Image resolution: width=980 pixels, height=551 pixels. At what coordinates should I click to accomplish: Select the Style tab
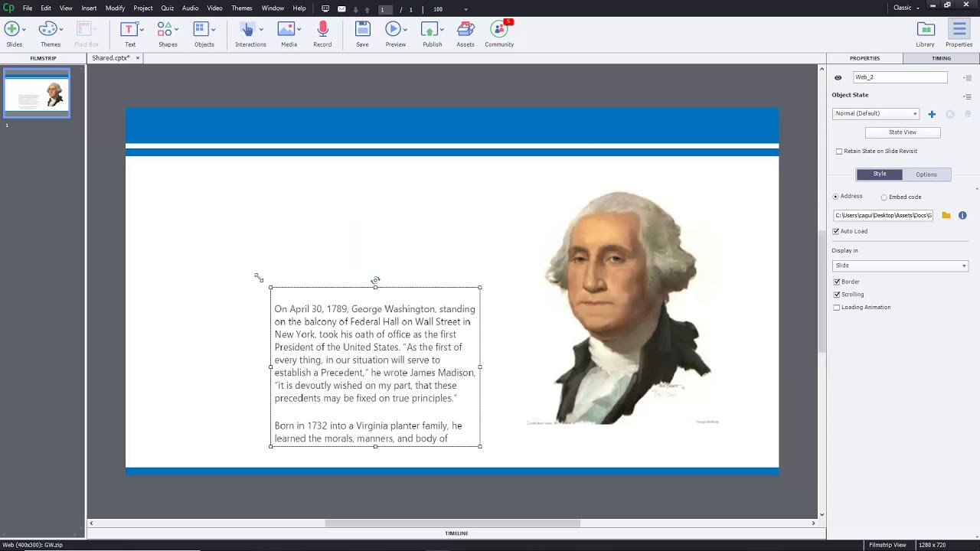[x=880, y=174]
